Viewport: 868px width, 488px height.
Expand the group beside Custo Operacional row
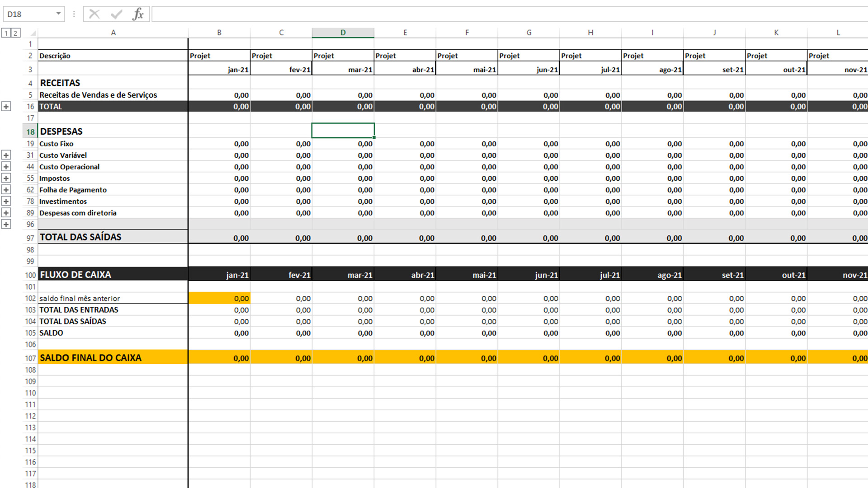point(6,167)
